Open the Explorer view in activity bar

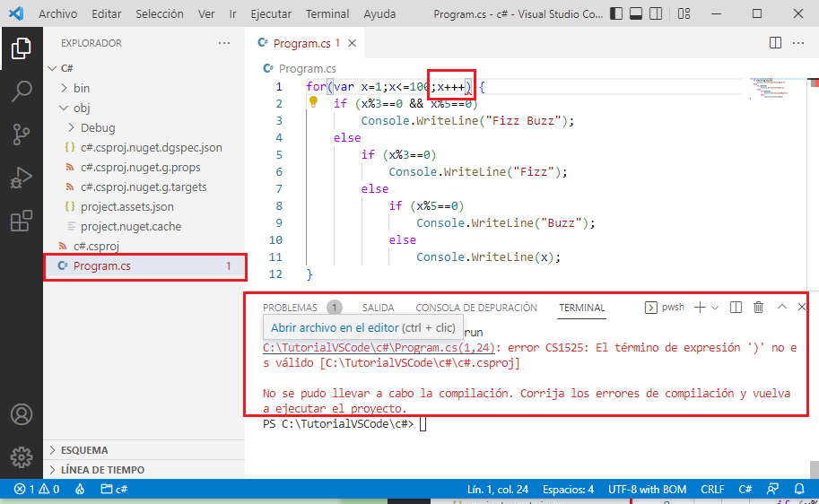click(x=21, y=48)
